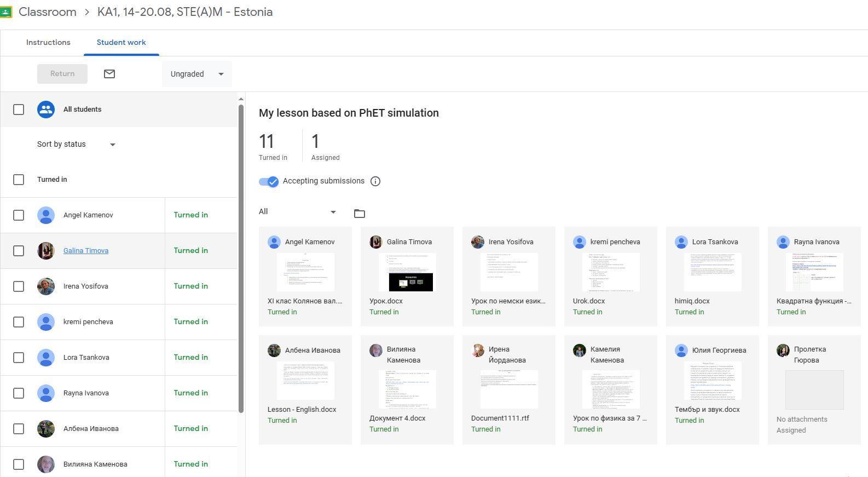Click the All students group icon
Image resolution: width=868 pixels, height=477 pixels.
pyautogui.click(x=46, y=110)
